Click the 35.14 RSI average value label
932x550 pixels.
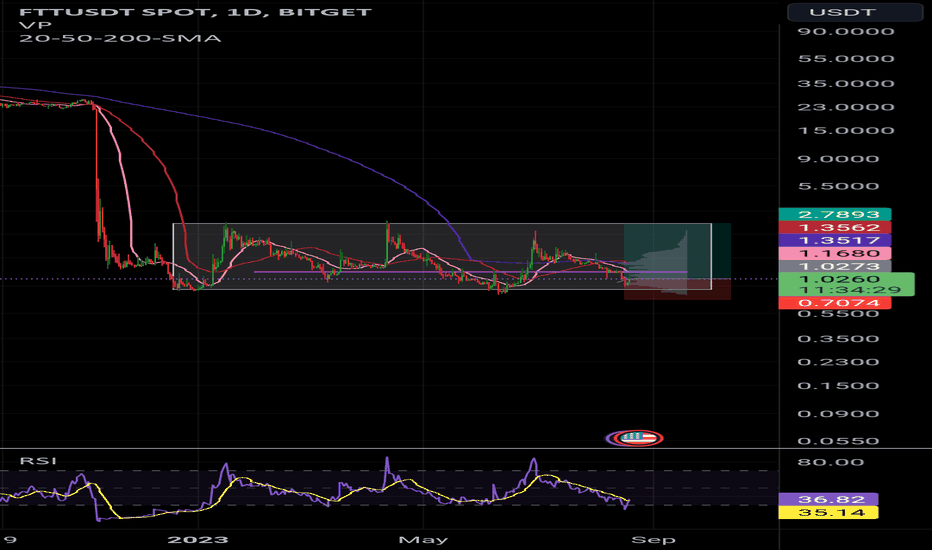[828, 513]
